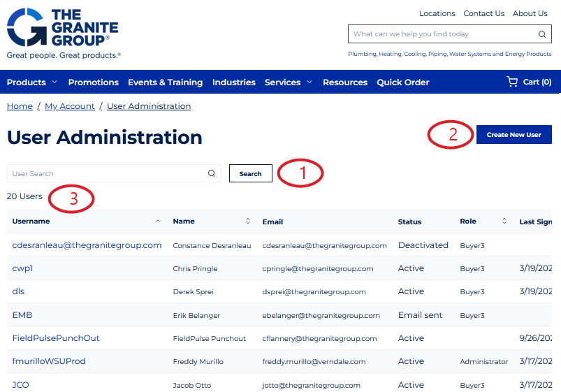Click the magnifier icon in the top search bar
This screenshot has height=392, width=561.
click(541, 34)
